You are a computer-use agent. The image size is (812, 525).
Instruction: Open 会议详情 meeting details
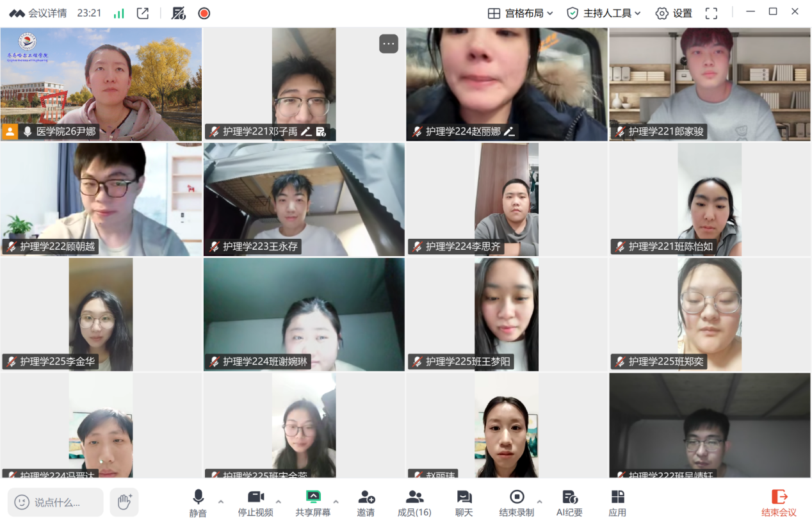tap(38, 13)
